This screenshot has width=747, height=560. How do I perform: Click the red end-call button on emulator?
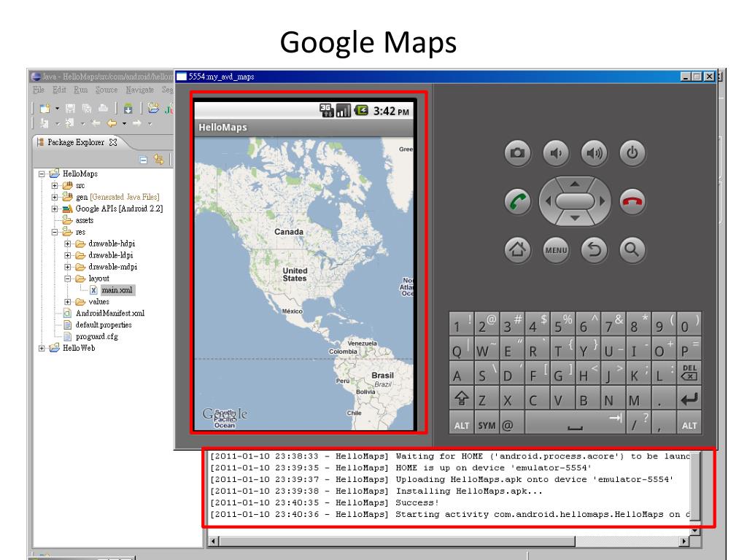pos(632,201)
